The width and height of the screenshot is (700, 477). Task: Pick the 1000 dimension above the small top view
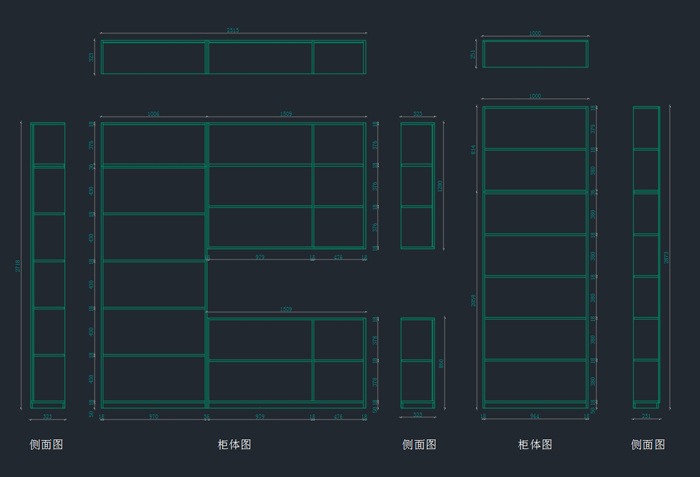click(x=535, y=33)
